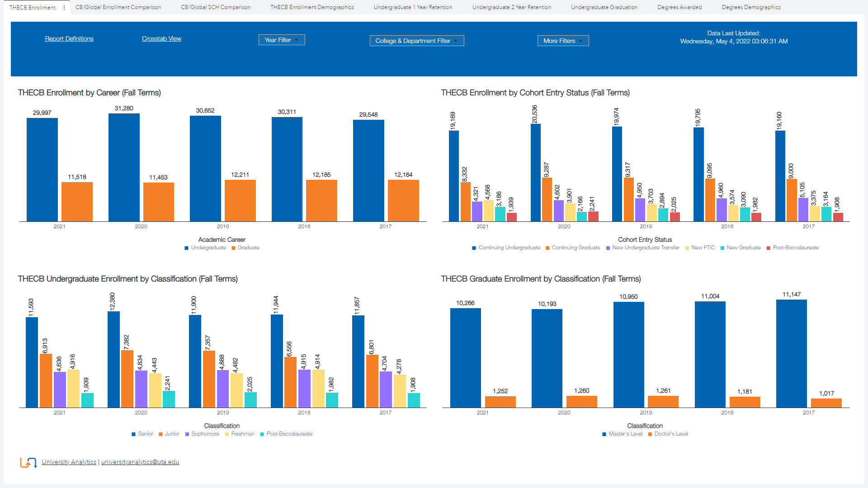Switch to the CB/Global Enrollment Comparison tab

tap(118, 7)
